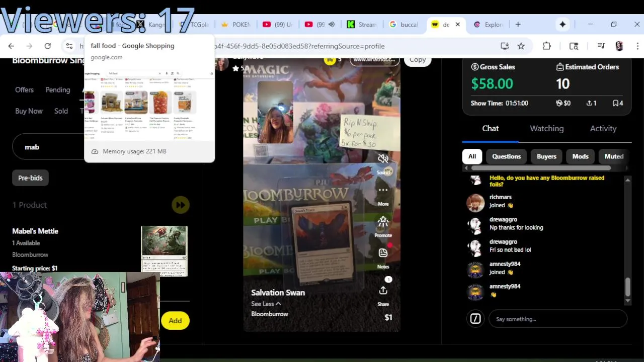Click the chat panel vertical scrollbar
644x362 pixels.
[x=627, y=287]
